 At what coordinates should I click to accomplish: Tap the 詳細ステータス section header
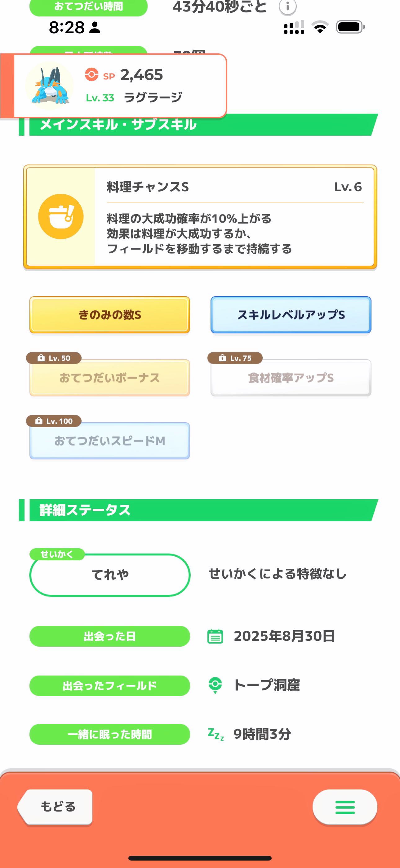pos(199,510)
